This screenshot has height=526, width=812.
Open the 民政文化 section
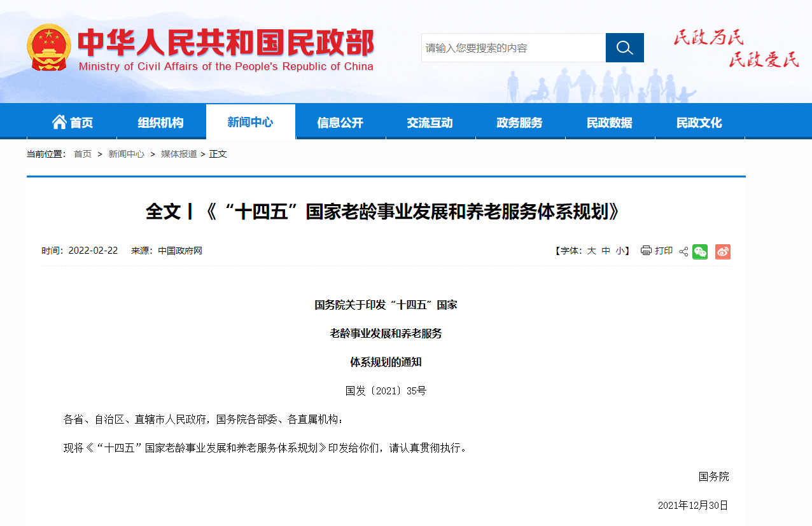(699, 121)
